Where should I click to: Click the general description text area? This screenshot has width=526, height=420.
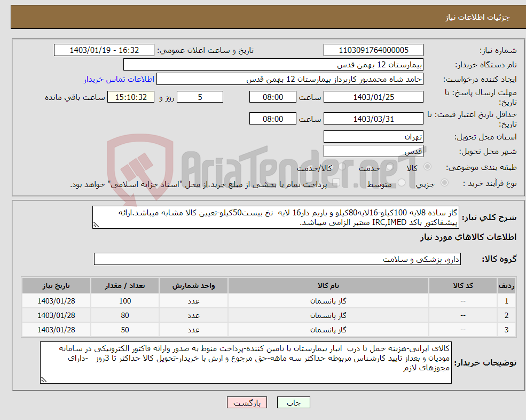(276, 217)
